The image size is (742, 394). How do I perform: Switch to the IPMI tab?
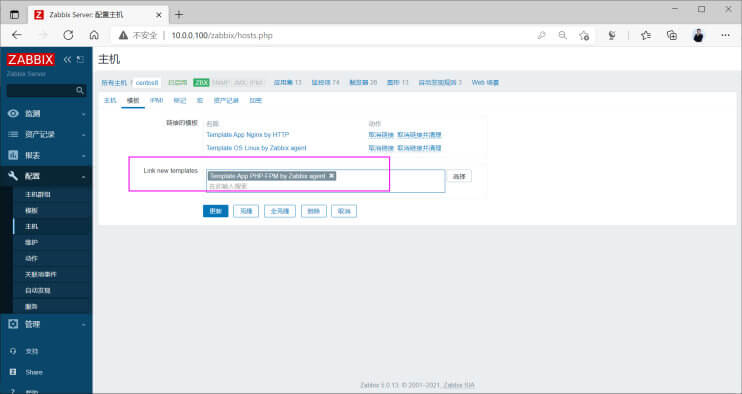pos(157,100)
